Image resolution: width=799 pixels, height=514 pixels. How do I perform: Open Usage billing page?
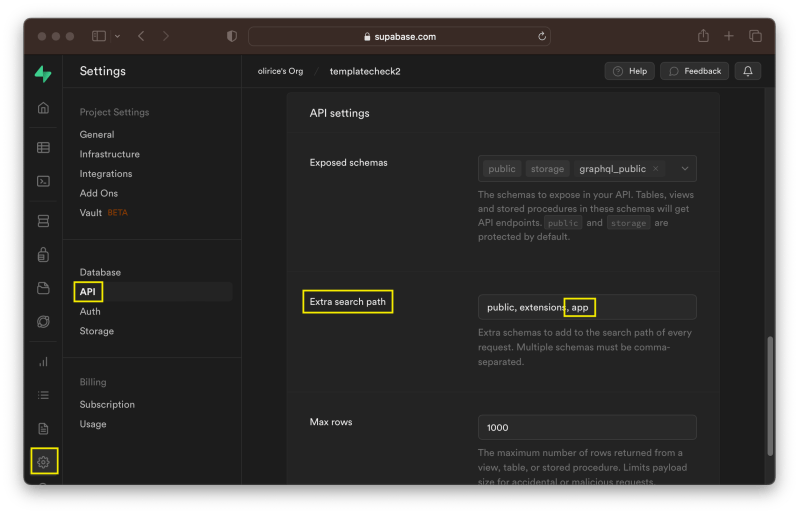coord(93,424)
